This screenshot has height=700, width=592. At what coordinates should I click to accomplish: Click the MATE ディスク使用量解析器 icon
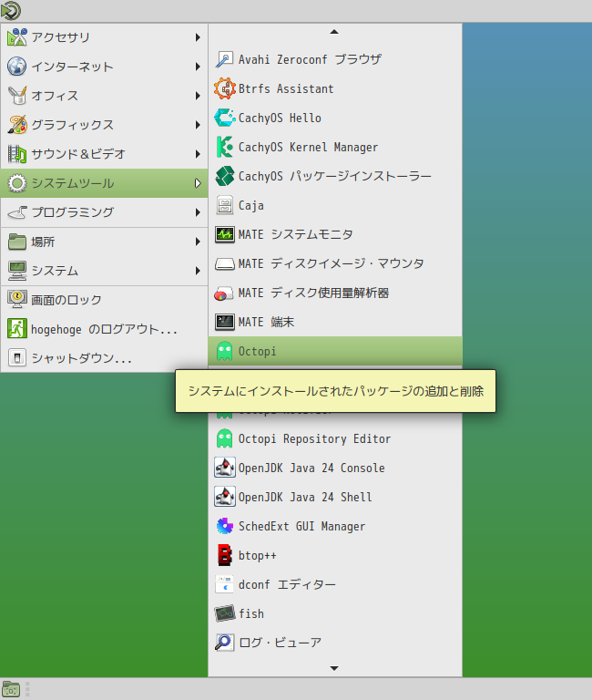coord(224,293)
